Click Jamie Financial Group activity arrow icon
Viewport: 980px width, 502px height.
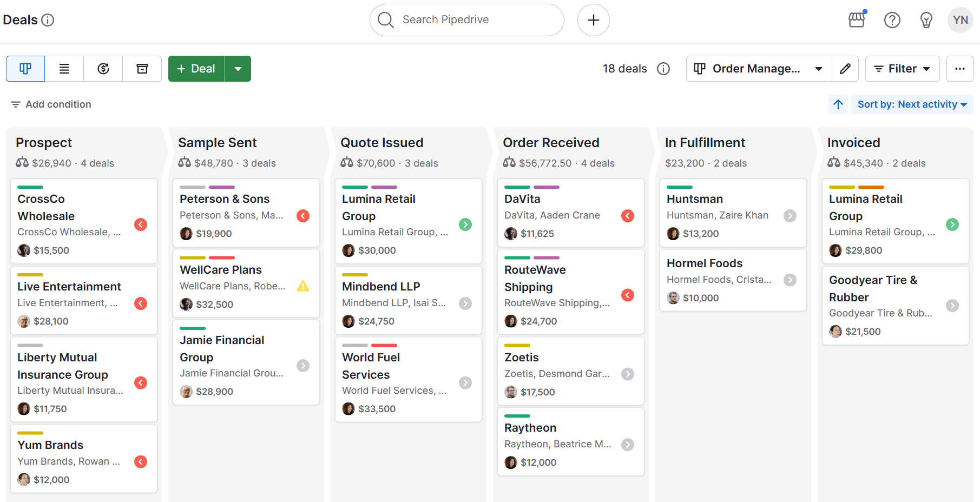pos(303,366)
